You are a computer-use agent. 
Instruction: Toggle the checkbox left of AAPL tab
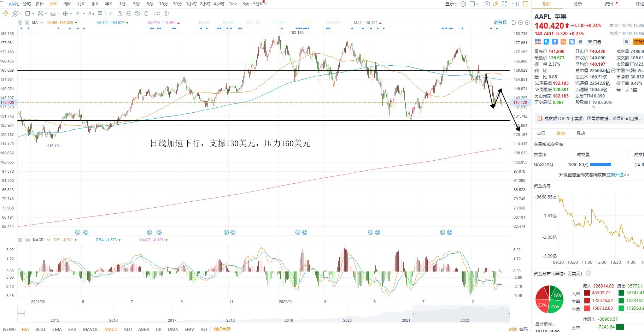pyautogui.click(x=2, y=4)
